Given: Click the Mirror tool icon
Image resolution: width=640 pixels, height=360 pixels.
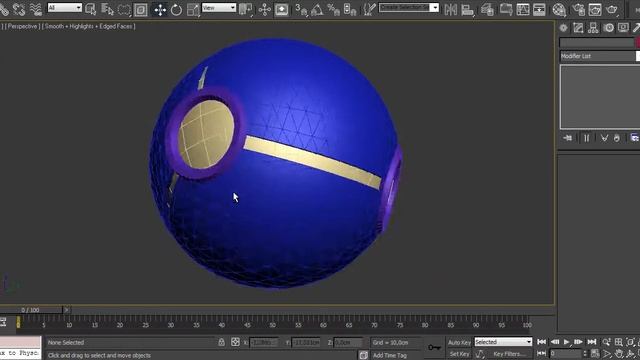Looking at the screenshot, I should [451, 9].
